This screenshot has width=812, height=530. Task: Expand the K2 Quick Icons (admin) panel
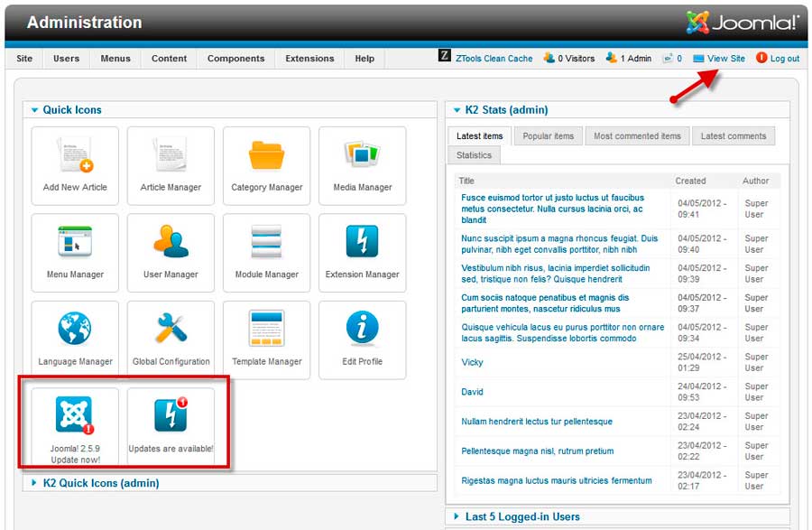coord(34,483)
